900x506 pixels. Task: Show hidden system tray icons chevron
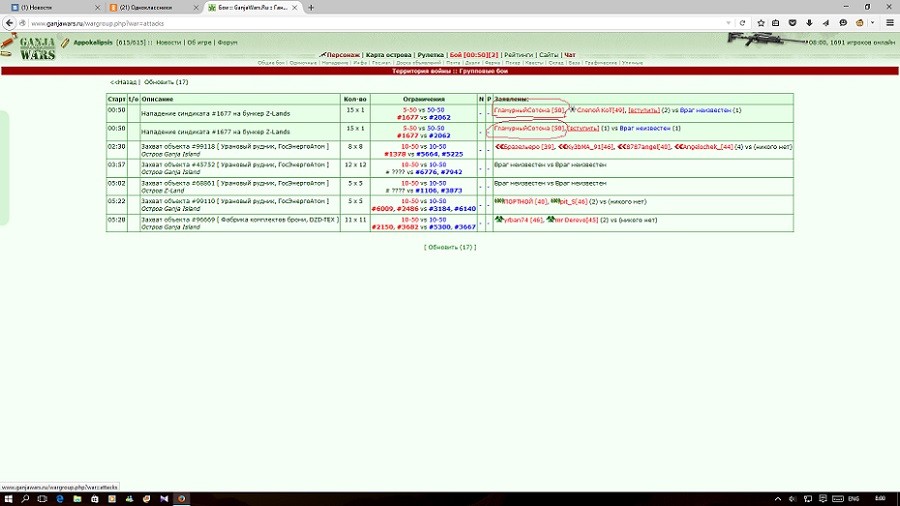click(778, 499)
